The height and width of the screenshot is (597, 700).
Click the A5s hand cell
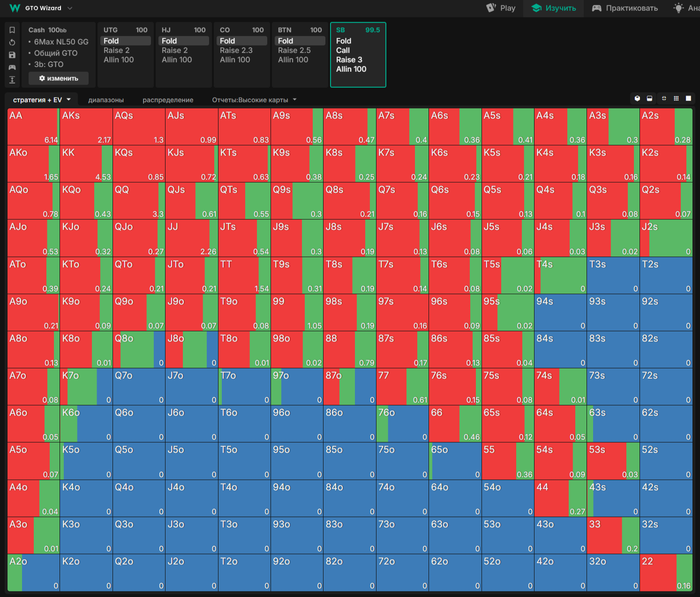(x=507, y=127)
